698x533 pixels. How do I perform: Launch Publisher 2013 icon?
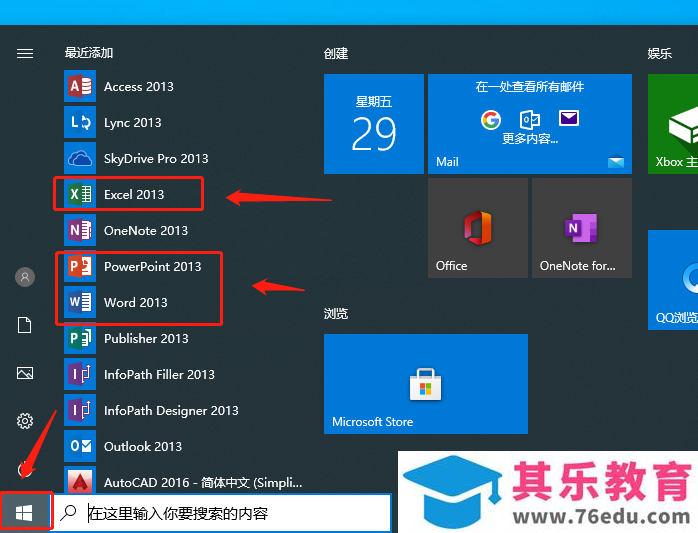80,338
